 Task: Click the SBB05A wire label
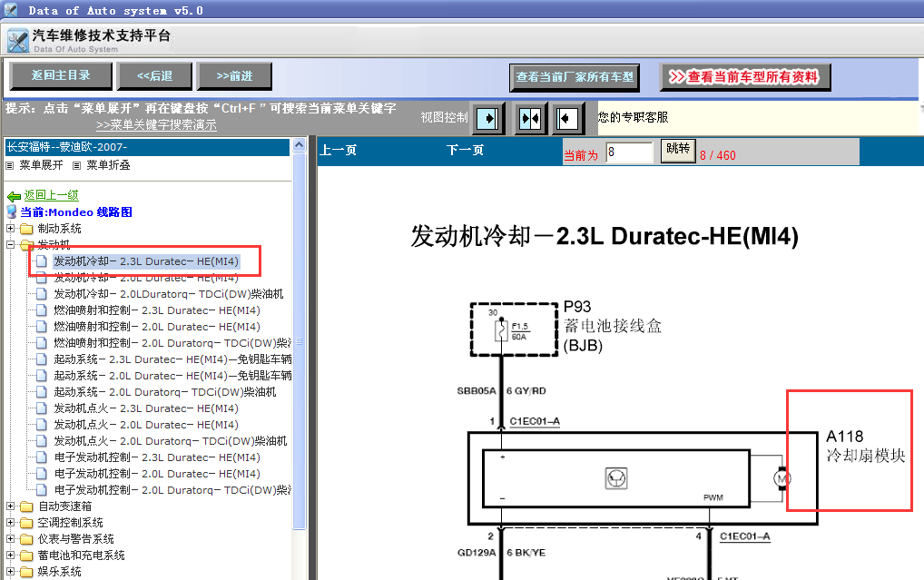point(477,391)
